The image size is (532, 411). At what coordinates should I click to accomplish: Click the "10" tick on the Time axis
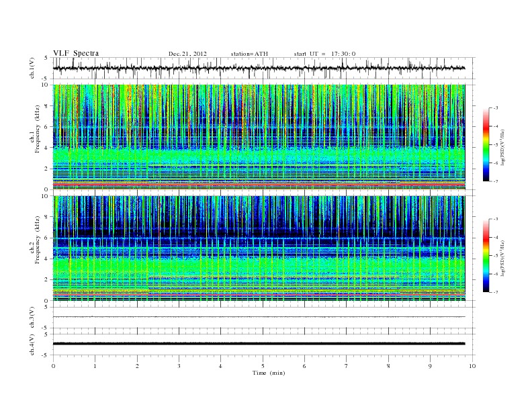(472, 366)
